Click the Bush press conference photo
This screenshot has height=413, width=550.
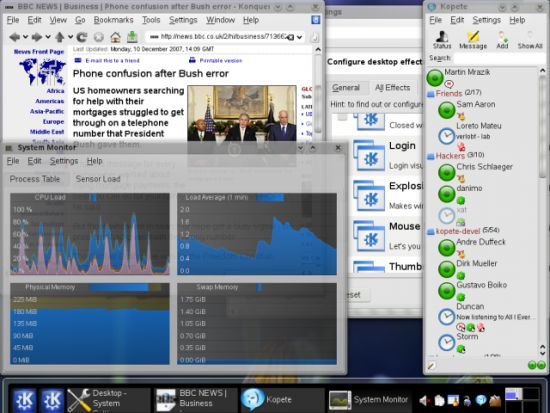242,113
